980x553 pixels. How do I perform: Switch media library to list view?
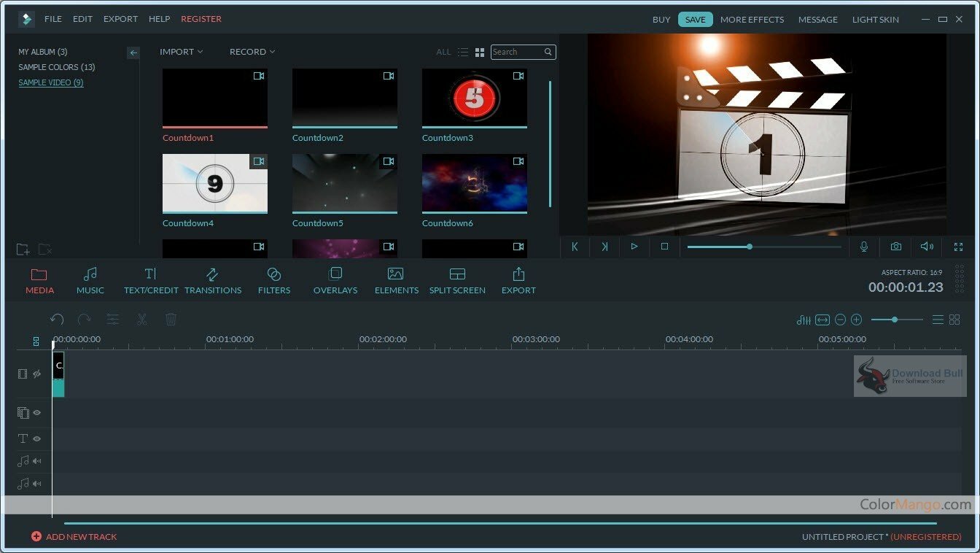[463, 53]
